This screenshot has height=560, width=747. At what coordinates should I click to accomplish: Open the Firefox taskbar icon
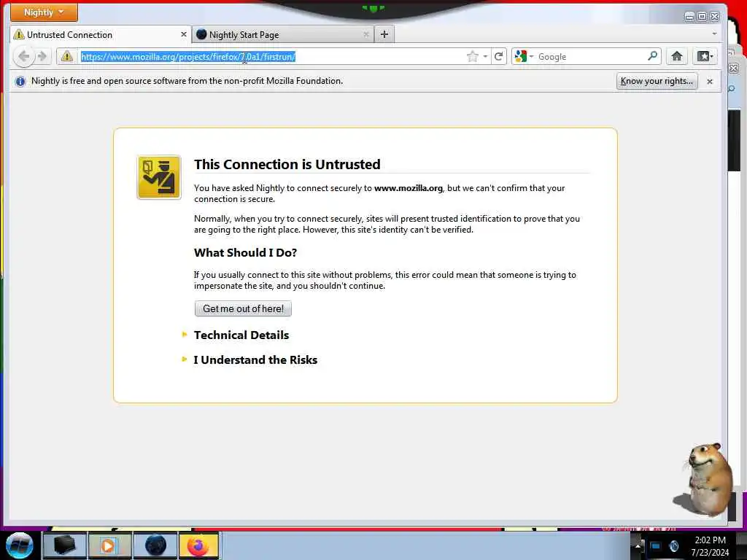pyautogui.click(x=198, y=545)
